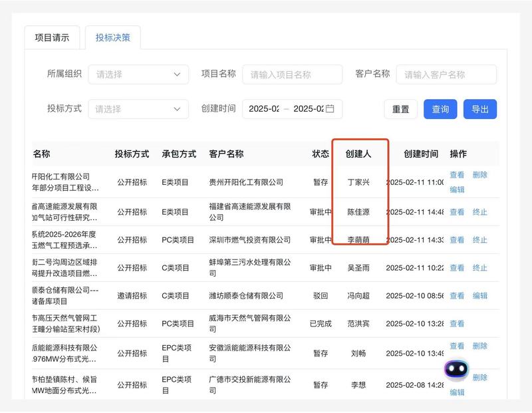This screenshot has width=532, height=413.
Task: Switch to the 项目请示 tab
Action: tap(52, 38)
